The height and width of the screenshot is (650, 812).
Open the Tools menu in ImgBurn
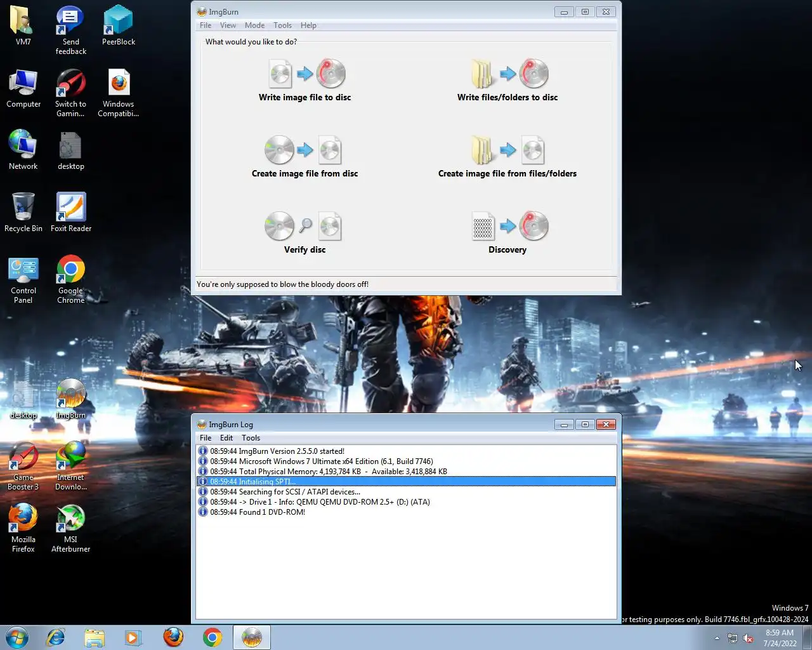(282, 25)
